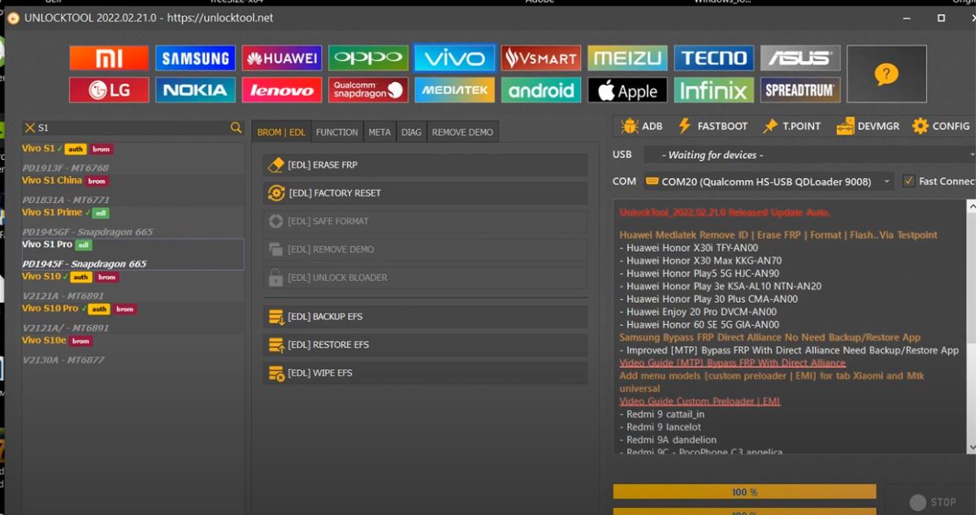Viewport: 980px width, 515px height.
Task: Click the [EDL] REMOVE DEMO button
Action: [x=425, y=249]
